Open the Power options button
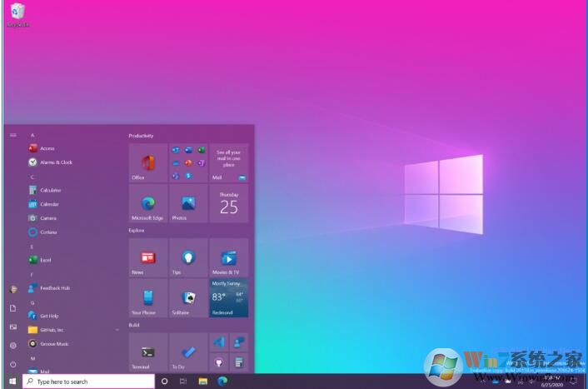This screenshot has height=389, width=588. coord(13,364)
